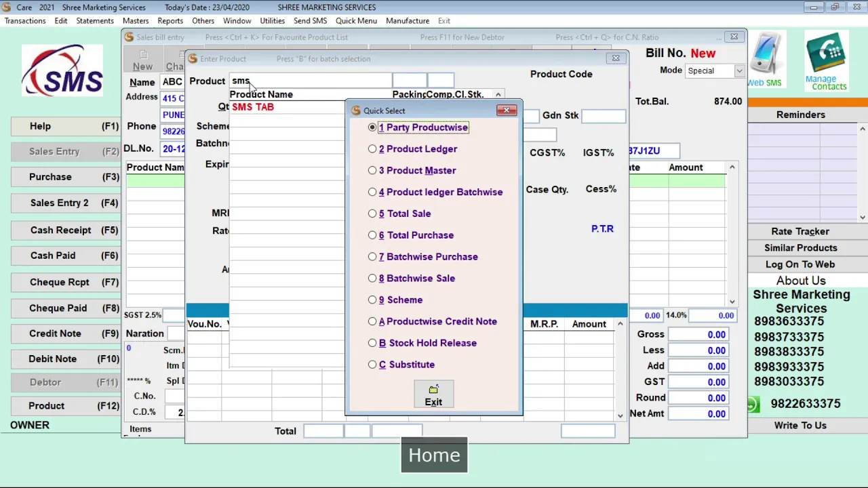
Task: Click Log On To Web button
Action: pos(800,264)
